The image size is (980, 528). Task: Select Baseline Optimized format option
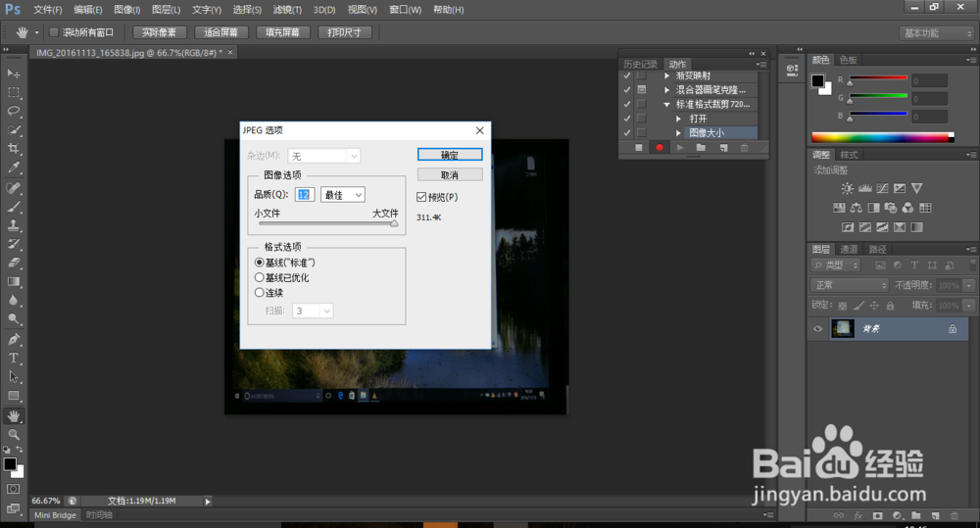[x=260, y=277]
